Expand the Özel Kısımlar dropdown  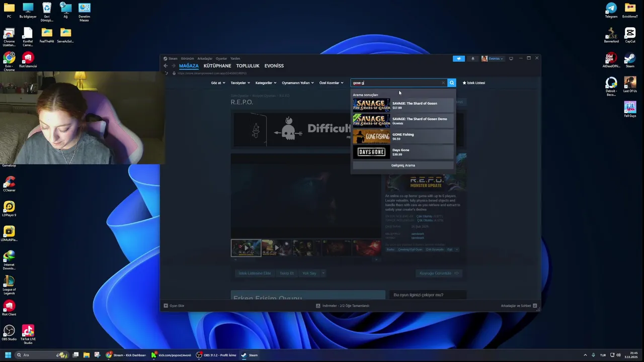pos(331,83)
